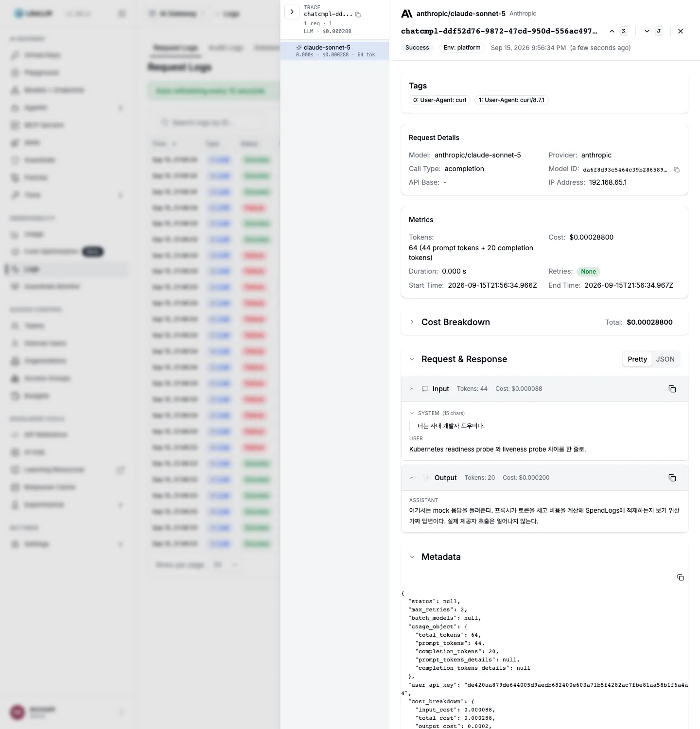Screen dimensions: 700x729
Task: Click the Start Time value 2026-09-15T21:56:34.966Z
Action: [492, 285]
